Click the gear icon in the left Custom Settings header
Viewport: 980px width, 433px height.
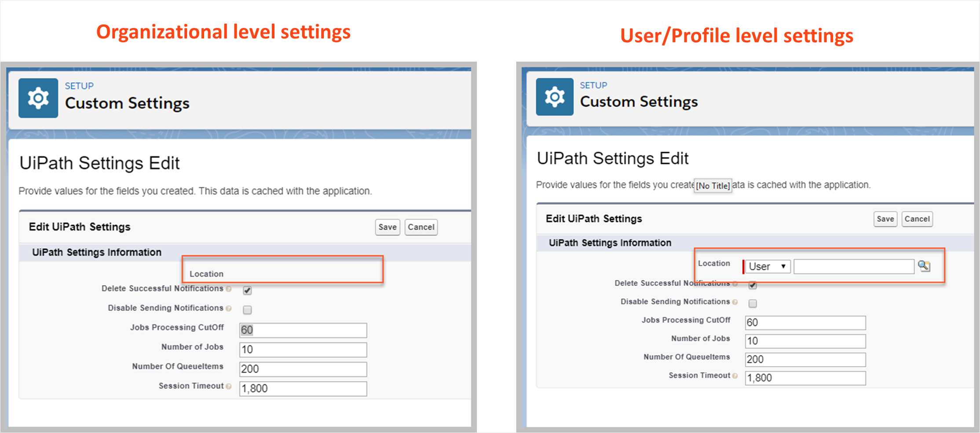38,98
